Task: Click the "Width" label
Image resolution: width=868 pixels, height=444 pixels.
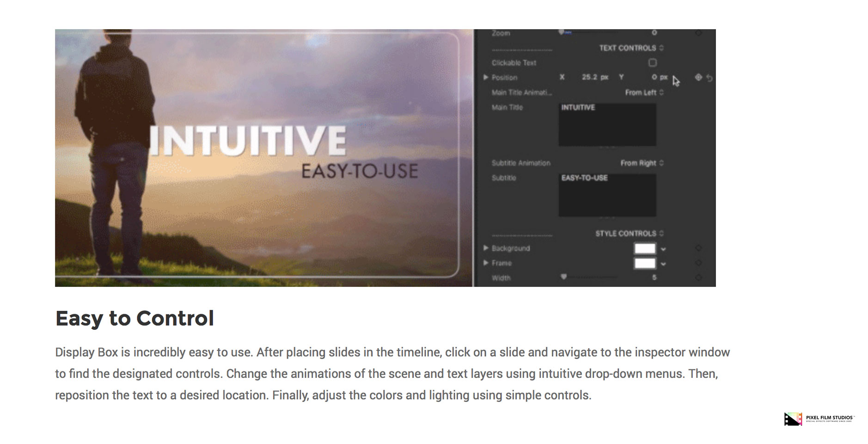Action: (x=501, y=278)
